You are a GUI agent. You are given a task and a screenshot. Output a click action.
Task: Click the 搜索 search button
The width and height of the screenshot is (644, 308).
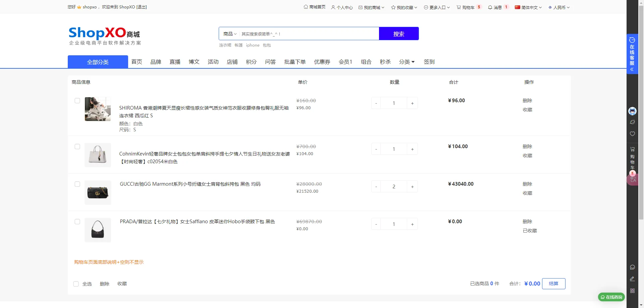click(399, 34)
